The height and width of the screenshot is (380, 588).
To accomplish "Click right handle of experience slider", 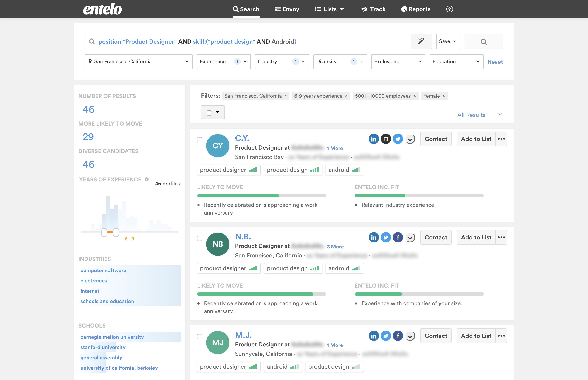I will pyautogui.click(x=116, y=232).
